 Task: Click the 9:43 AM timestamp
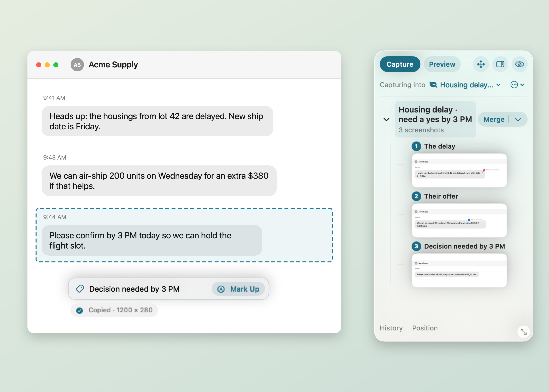(55, 157)
